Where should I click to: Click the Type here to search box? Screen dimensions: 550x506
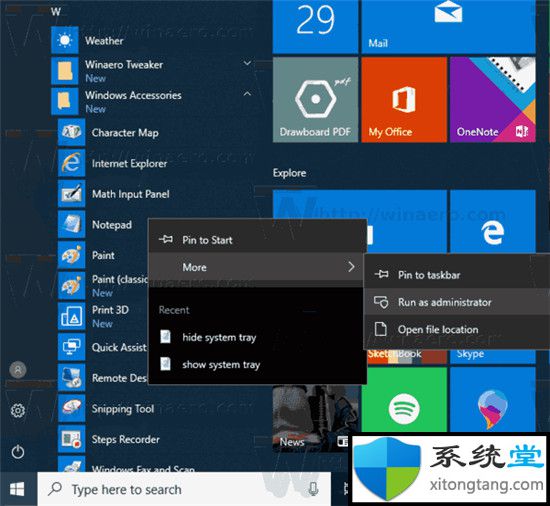(184, 489)
